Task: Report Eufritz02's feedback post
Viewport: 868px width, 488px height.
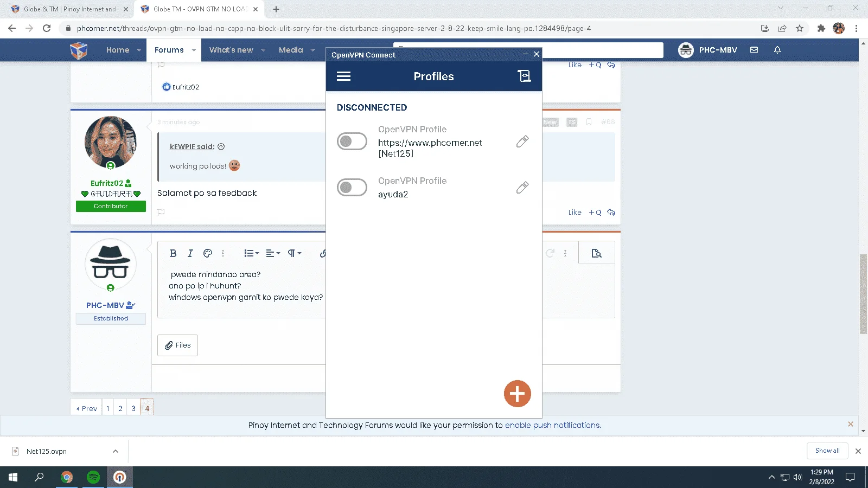Action: pyautogui.click(x=161, y=212)
